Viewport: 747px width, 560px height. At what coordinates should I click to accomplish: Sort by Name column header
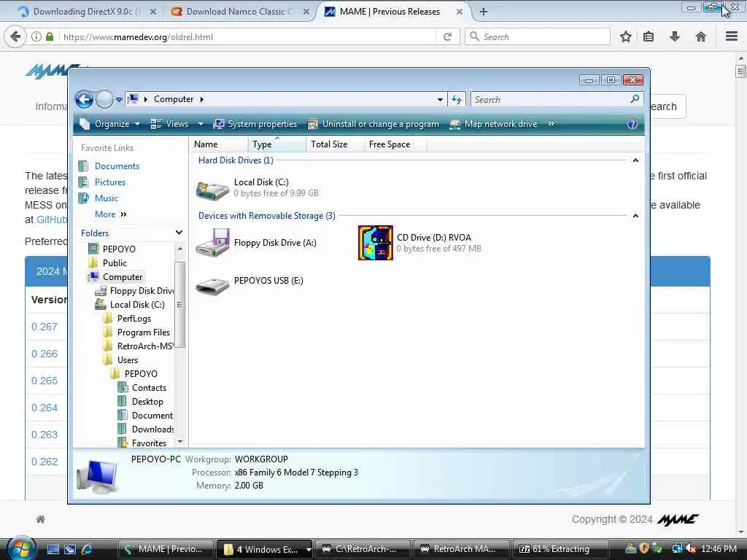[x=219, y=144]
